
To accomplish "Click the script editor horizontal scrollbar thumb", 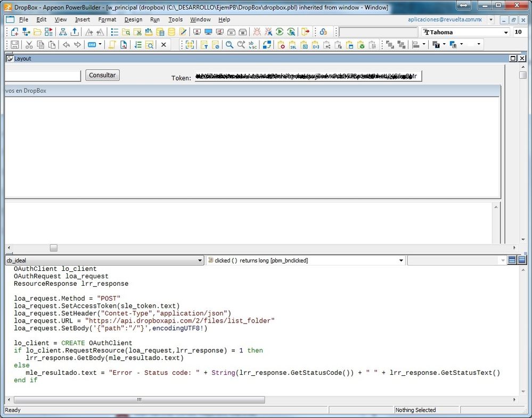I will tap(140, 399).
